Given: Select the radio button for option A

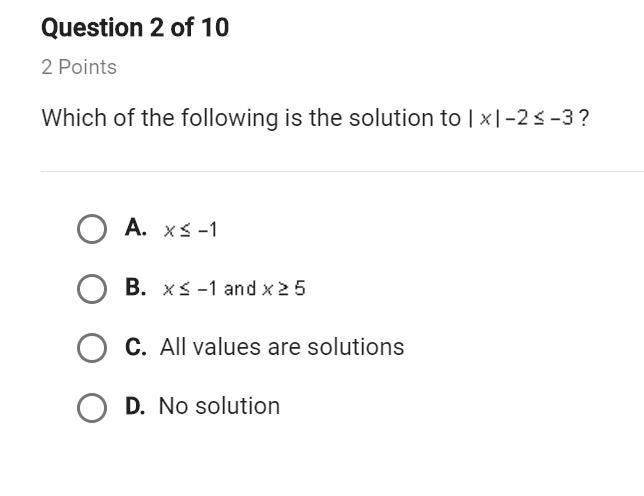Looking at the screenshot, I should (92, 229).
